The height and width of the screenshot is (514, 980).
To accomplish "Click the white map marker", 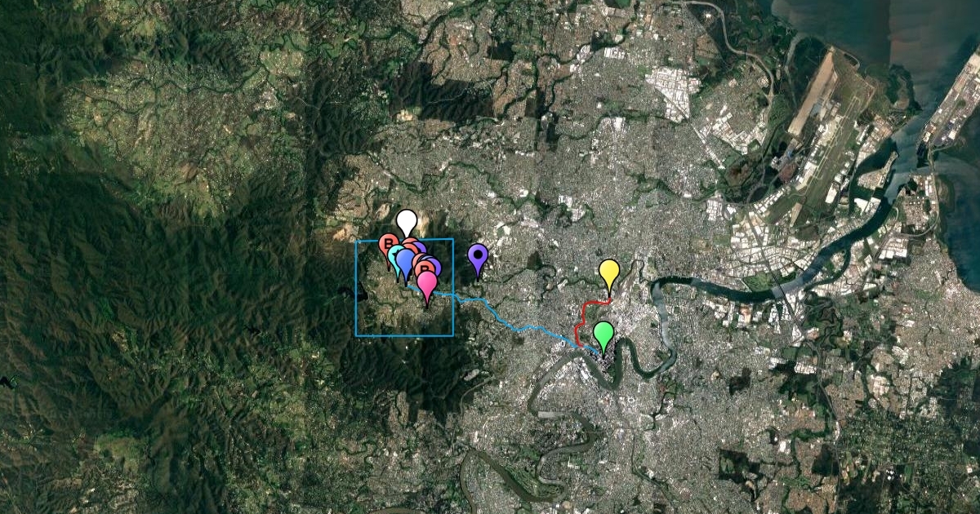I will 407,220.
